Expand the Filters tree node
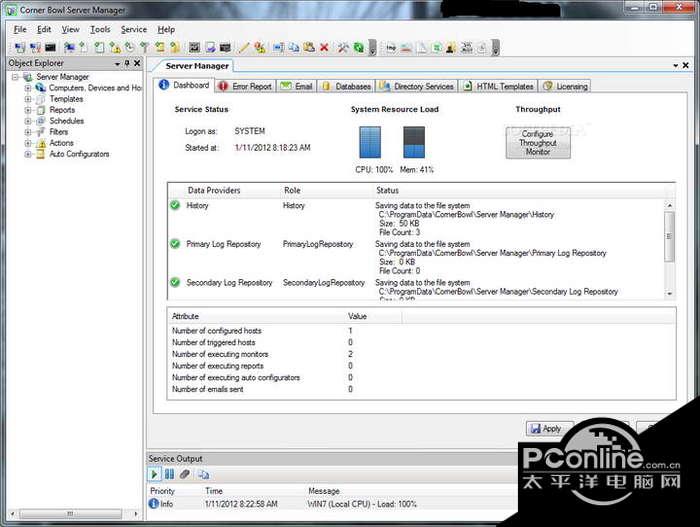This screenshot has height=527, width=700. pos(28,132)
